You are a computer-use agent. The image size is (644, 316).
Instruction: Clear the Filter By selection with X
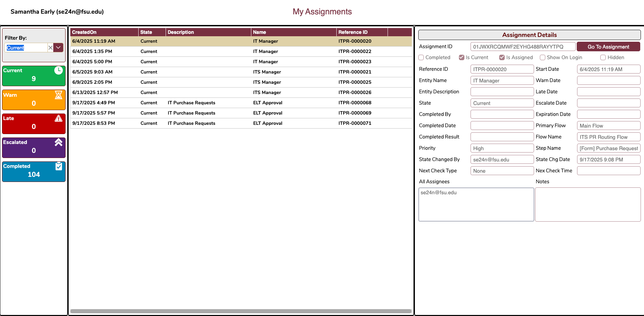click(50, 48)
